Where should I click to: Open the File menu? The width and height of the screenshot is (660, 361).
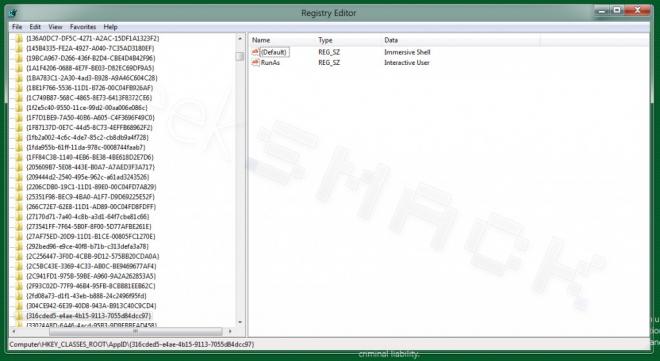pyautogui.click(x=17, y=27)
